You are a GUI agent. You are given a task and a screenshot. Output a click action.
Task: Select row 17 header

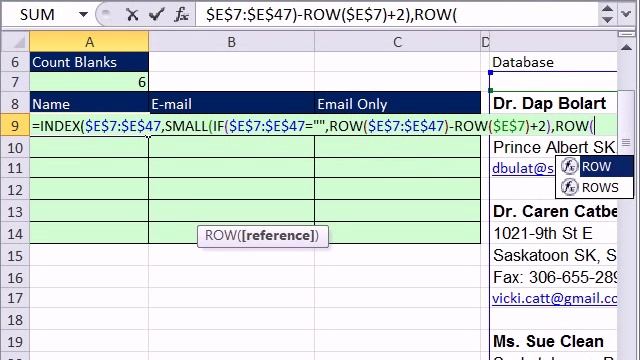(x=16, y=298)
